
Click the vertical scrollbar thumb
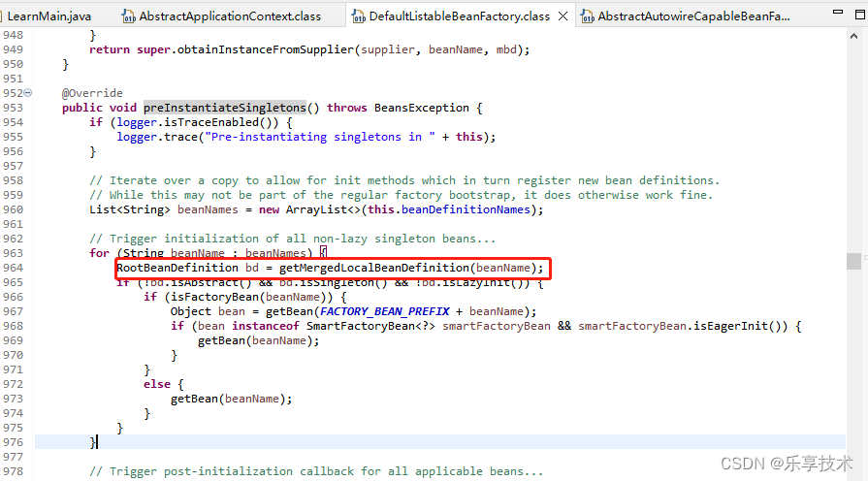tap(853, 261)
